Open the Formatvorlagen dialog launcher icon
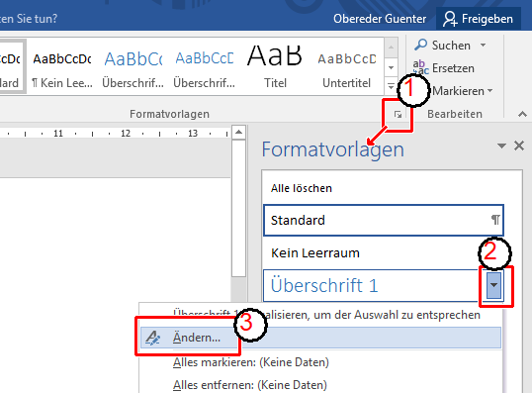This screenshot has width=532, height=393. tap(398, 115)
